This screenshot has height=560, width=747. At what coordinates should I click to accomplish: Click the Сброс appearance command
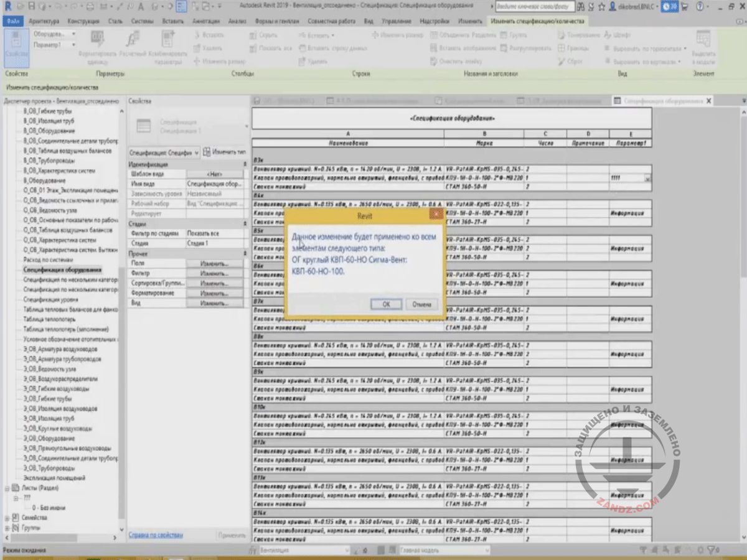click(x=571, y=61)
